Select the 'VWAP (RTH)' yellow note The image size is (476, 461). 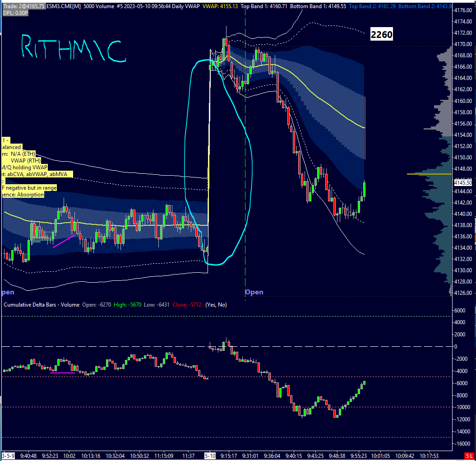[21, 160]
